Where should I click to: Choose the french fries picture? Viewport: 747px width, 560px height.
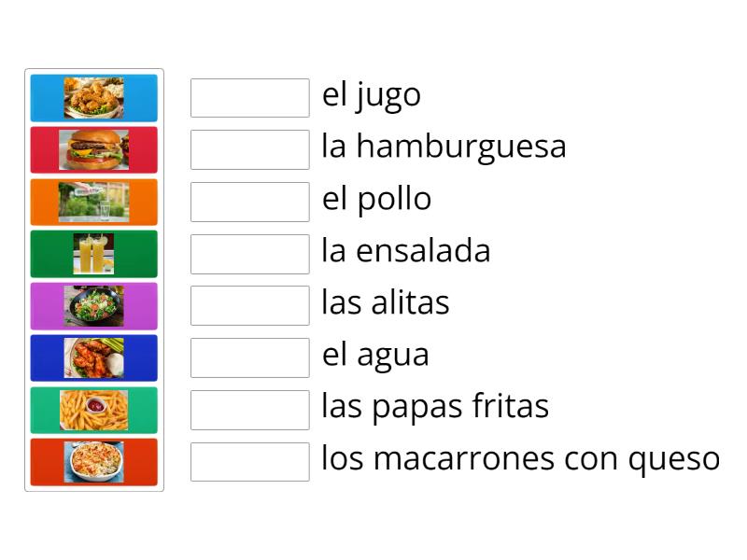(93, 409)
